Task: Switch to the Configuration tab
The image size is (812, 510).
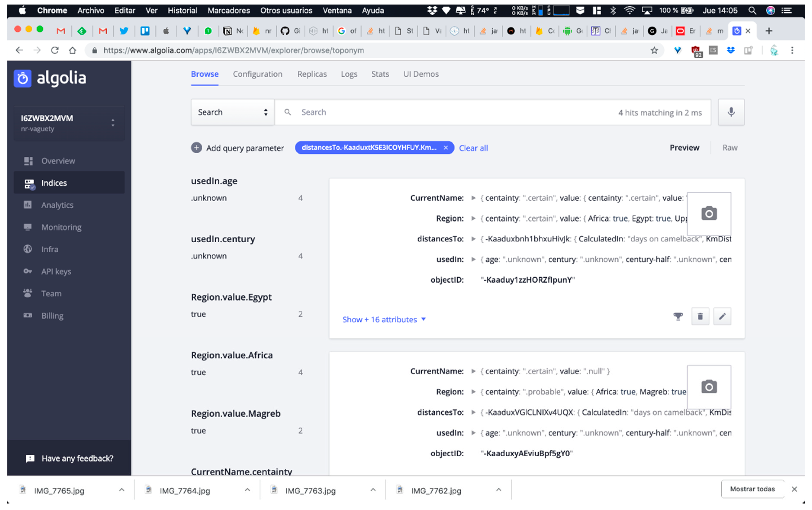Action: coord(257,74)
